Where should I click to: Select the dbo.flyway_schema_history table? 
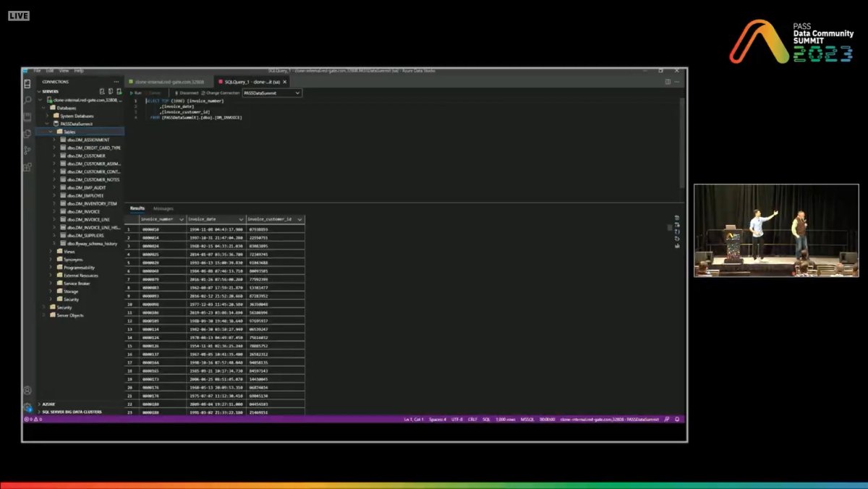coord(91,243)
